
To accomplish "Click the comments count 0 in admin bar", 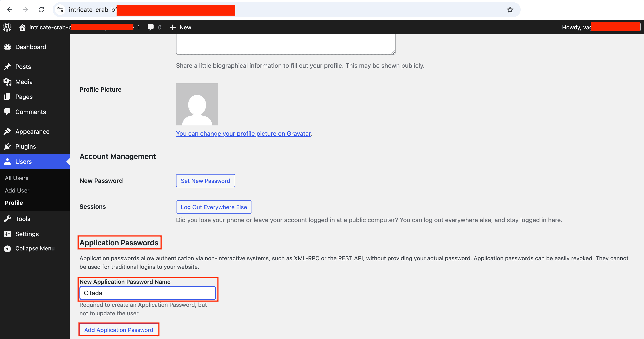I will [x=160, y=27].
